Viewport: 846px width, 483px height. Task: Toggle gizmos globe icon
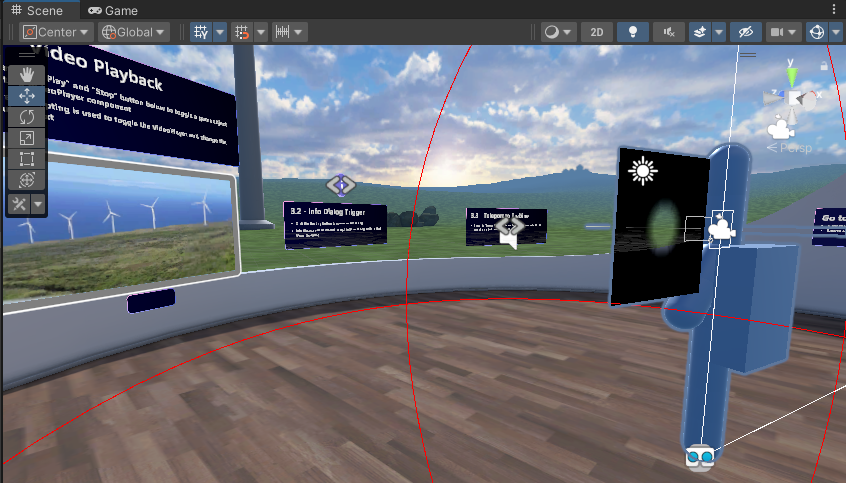[x=817, y=32]
